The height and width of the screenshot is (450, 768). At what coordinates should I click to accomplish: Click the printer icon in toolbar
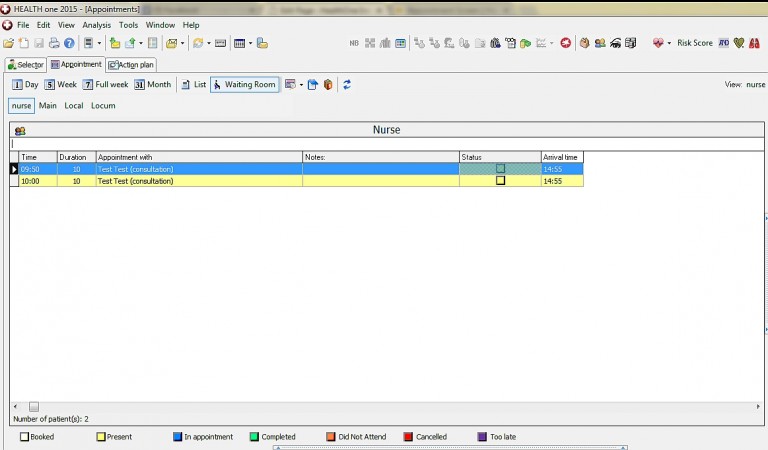point(54,43)
